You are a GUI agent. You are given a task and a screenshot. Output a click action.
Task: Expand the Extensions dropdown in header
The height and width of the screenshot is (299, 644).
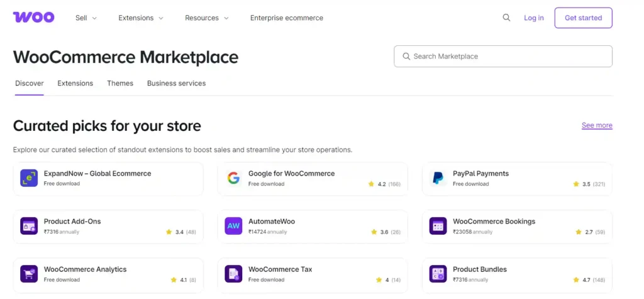tap(141, 18)
